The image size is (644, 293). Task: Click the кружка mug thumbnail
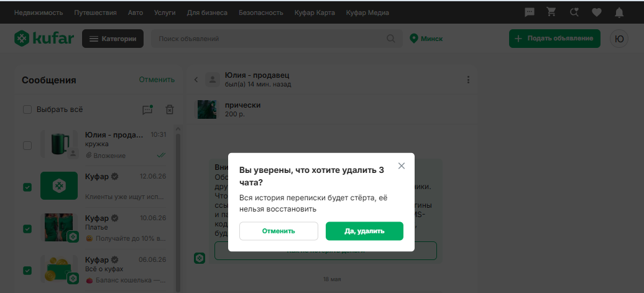point(59,144)
